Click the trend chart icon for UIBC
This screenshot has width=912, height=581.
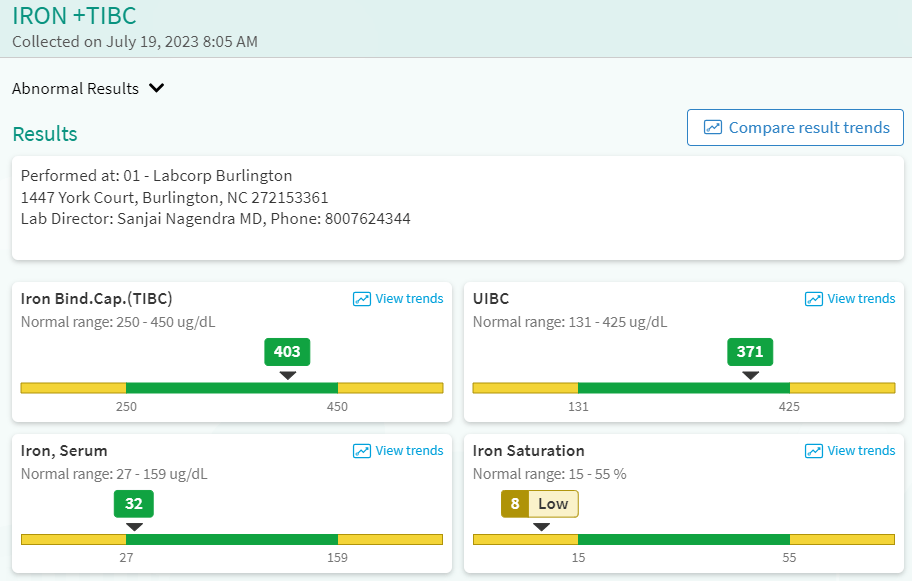(814, 299)
